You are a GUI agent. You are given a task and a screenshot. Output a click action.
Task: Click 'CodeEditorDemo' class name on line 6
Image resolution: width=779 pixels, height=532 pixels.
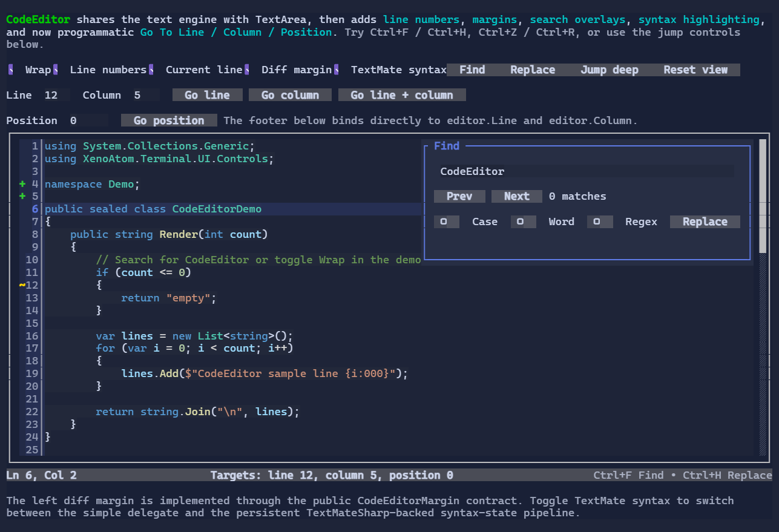[217, 209]
